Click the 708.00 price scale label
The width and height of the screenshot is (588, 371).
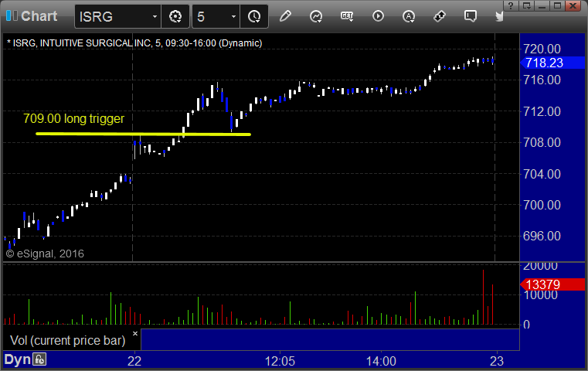click(542, 142)
